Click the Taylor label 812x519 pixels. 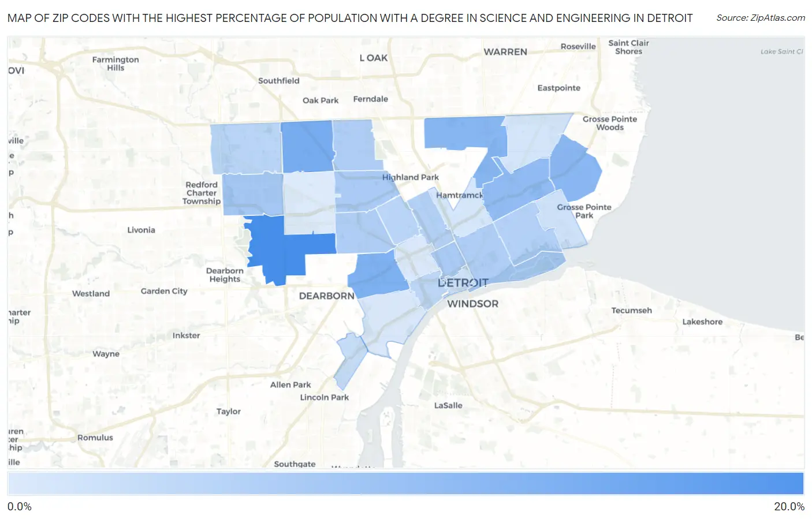tap(229, 412)
